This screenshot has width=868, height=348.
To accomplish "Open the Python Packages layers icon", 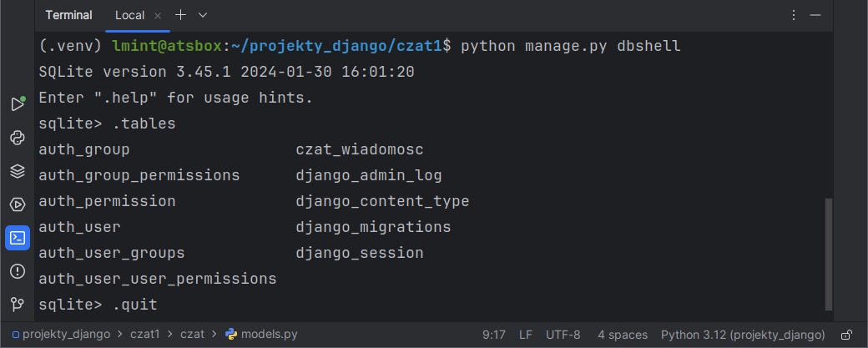I will tap(18, 171).
